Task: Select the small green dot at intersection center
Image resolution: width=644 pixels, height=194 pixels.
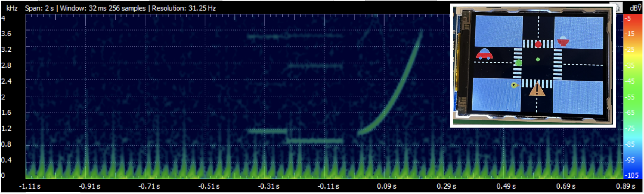Action: (x=538, y=59)
